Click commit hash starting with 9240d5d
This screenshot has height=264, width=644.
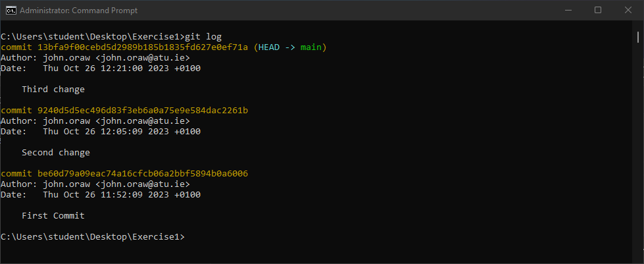143,111
